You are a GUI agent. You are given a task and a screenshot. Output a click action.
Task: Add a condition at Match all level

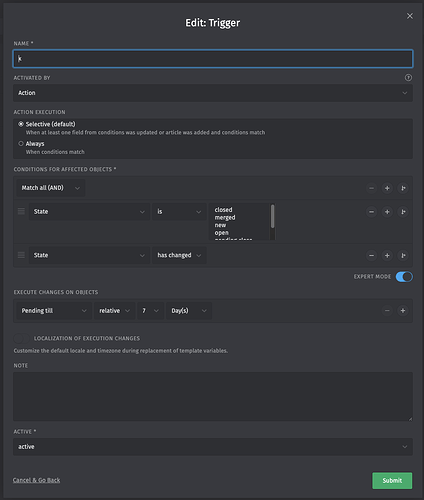coord(387,188)
